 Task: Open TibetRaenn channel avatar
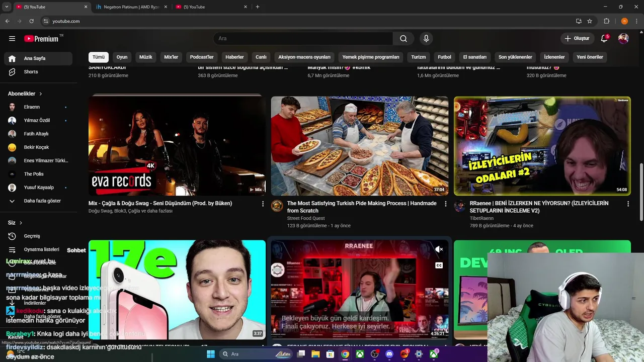tap(459, 206)
